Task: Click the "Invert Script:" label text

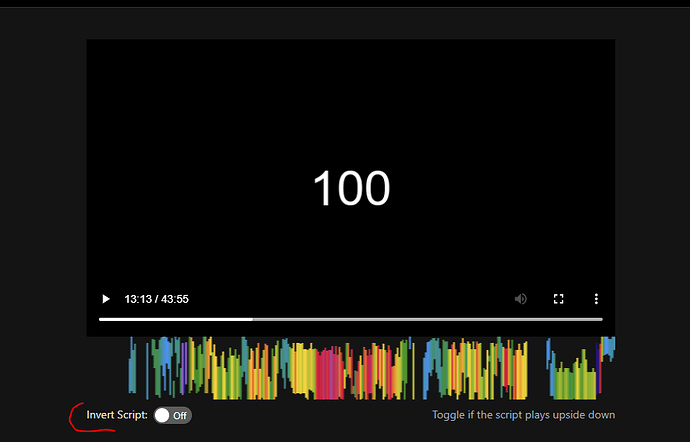Action: click(x=117, y=415)
